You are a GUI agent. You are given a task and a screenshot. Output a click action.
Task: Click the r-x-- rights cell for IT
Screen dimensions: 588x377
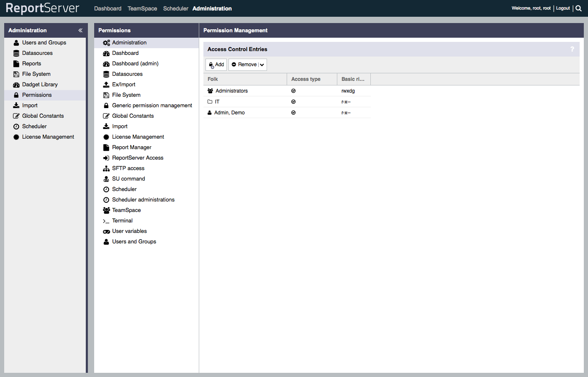[346, 102]
